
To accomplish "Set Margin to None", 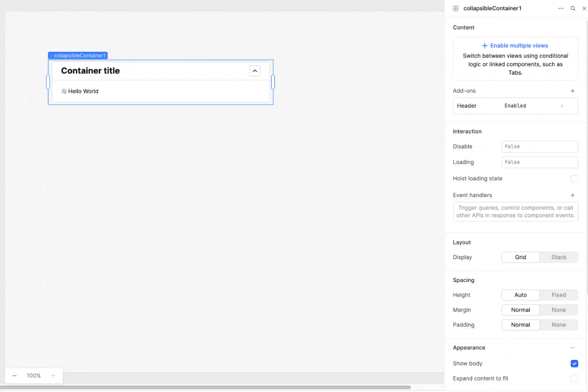I will coord(559,310).
